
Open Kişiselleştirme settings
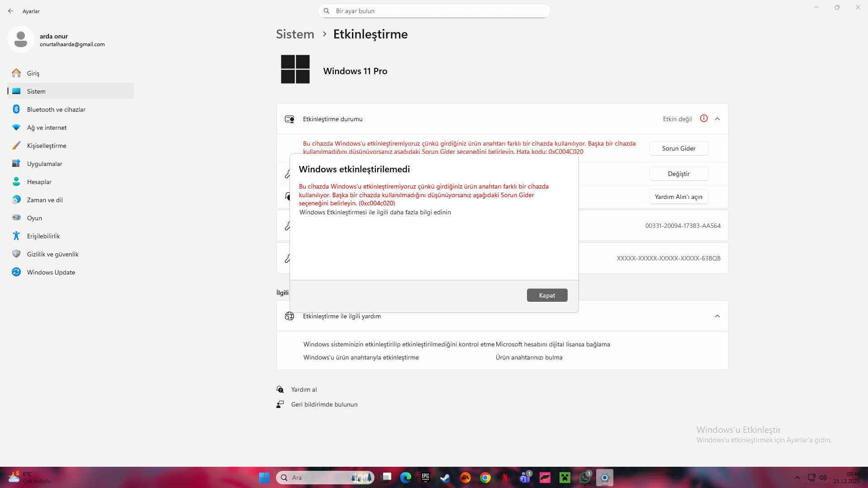point(71,145)
